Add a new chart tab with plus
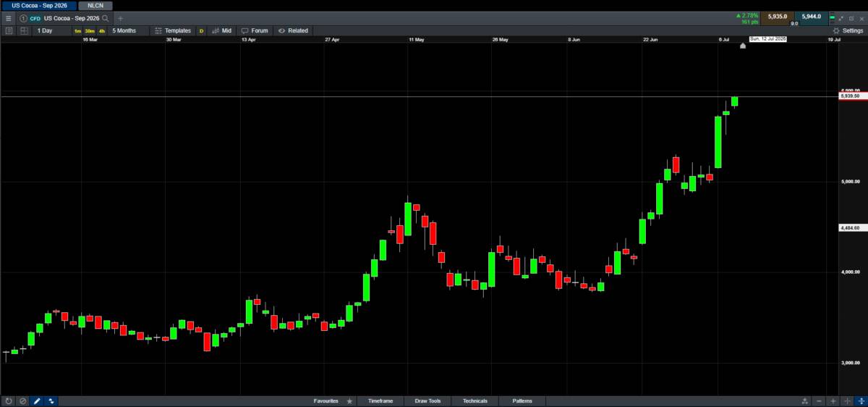This screenshot has height=407, width=868. [x=121, y=18]
